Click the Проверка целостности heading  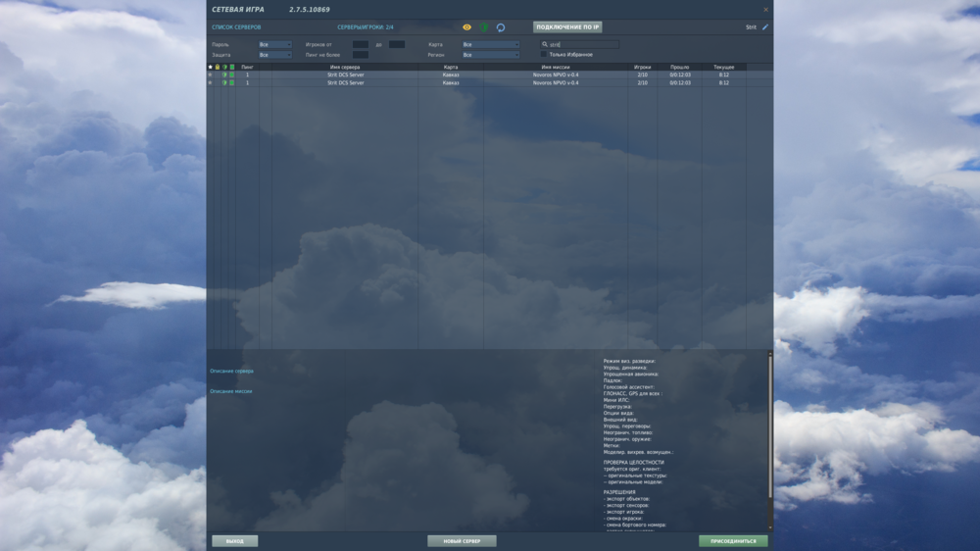click(x=633, y=462)
